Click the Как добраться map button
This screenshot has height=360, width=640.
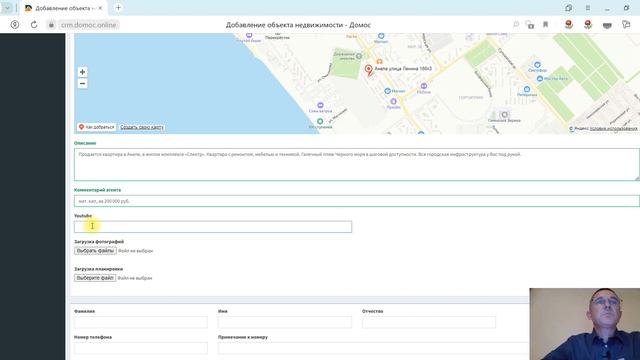(x=96, y=127)
